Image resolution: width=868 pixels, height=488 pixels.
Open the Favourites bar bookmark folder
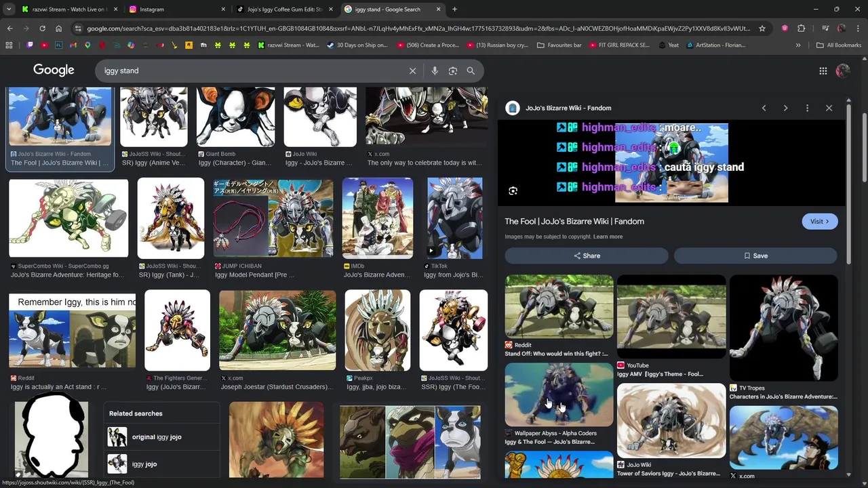(559, 45)
